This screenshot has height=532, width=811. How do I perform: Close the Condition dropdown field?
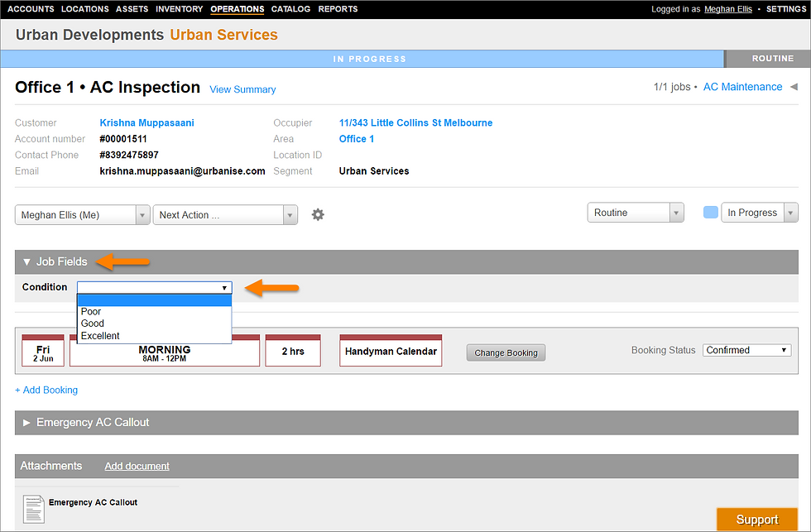[154, 287]
